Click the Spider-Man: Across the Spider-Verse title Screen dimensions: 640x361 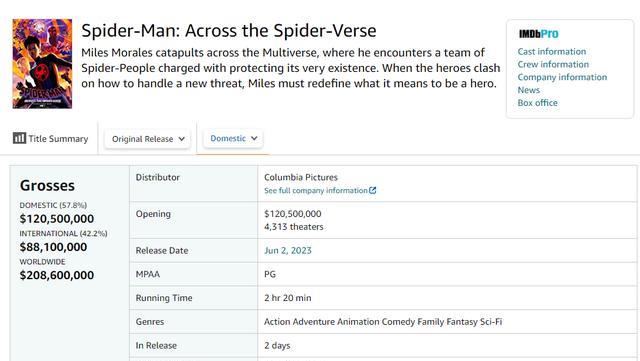point(229,31)
